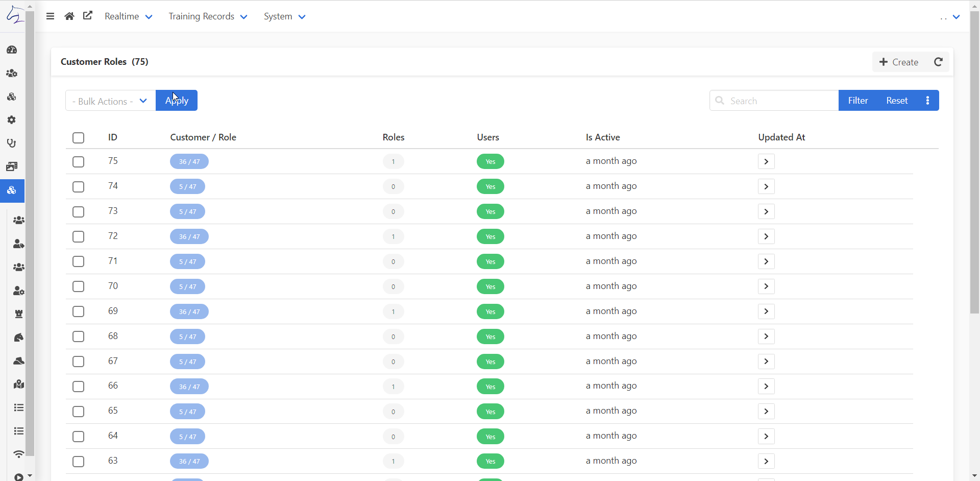The image size is (980, 481).
Task: Expand the Realtime menu dropdown
Action: click(x=128, y=16)
